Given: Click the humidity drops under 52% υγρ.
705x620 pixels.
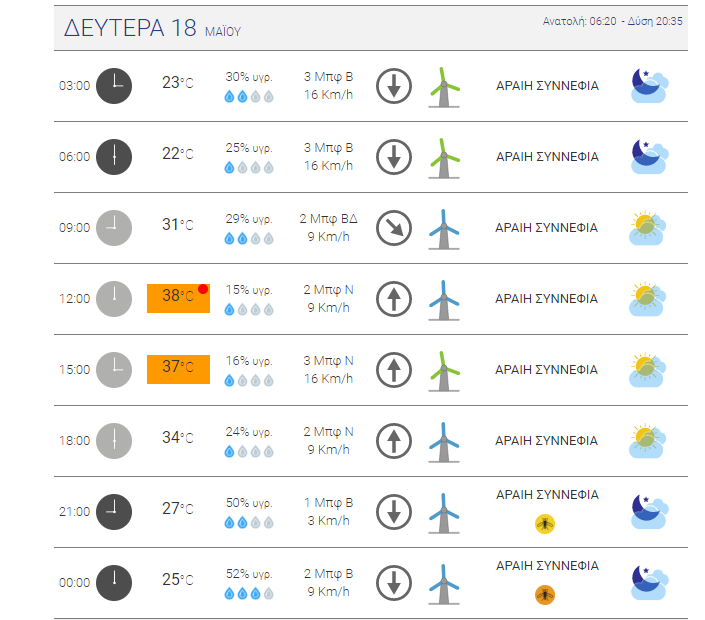Looking at the screenshot, I should (x=249, y=593).
